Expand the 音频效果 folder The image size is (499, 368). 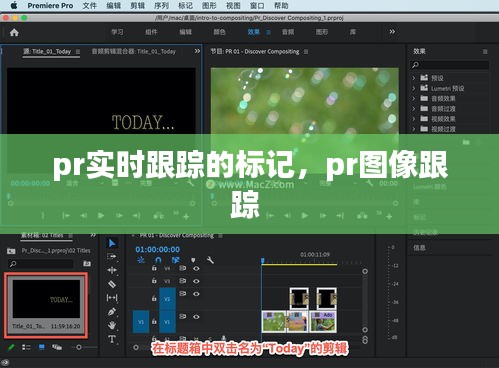(414, 98)
